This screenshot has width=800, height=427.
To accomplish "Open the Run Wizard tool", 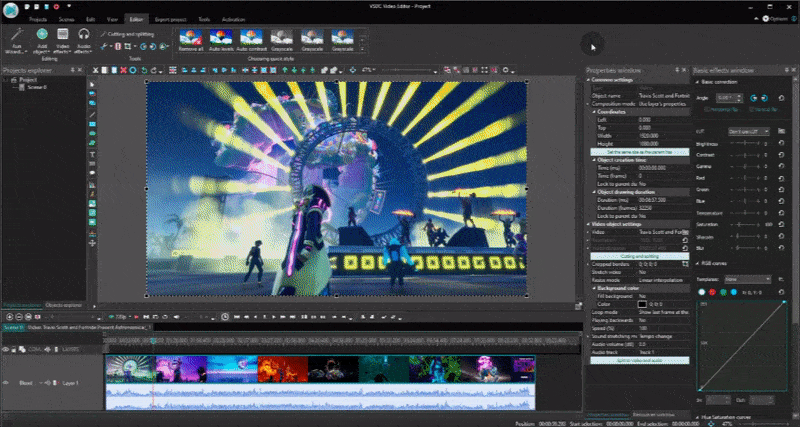I will pyautogui.click(x=15, y=37).
